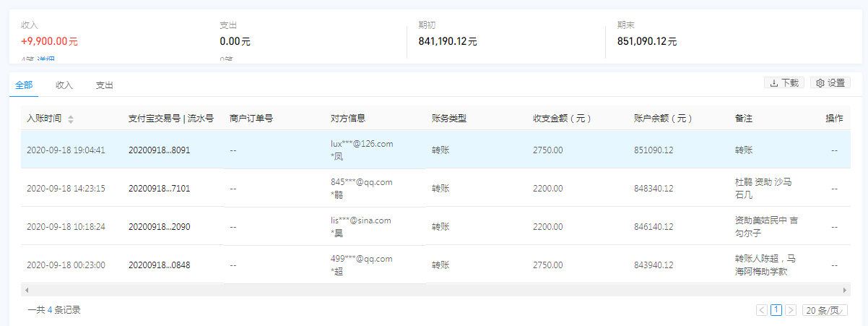Click transaction number 20200918...2090
Viewport: 868px width, 326px height.
point(159,227)
